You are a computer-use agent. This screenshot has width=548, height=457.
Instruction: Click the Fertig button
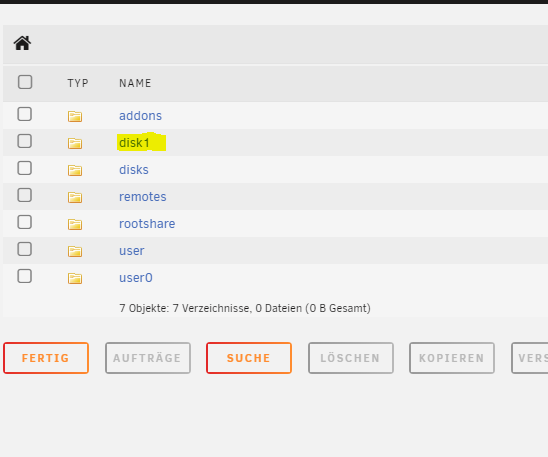pyautogui.click(x=46, y=358)
